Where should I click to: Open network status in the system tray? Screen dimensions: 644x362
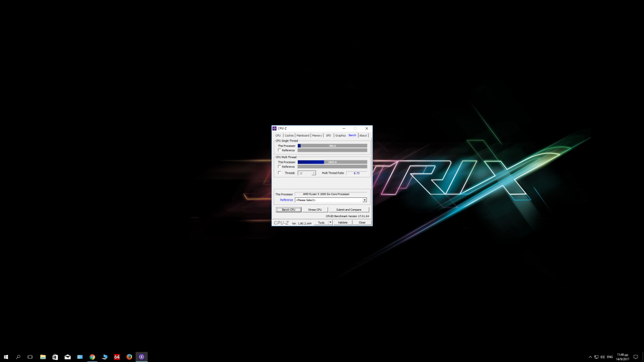[597, 357]
